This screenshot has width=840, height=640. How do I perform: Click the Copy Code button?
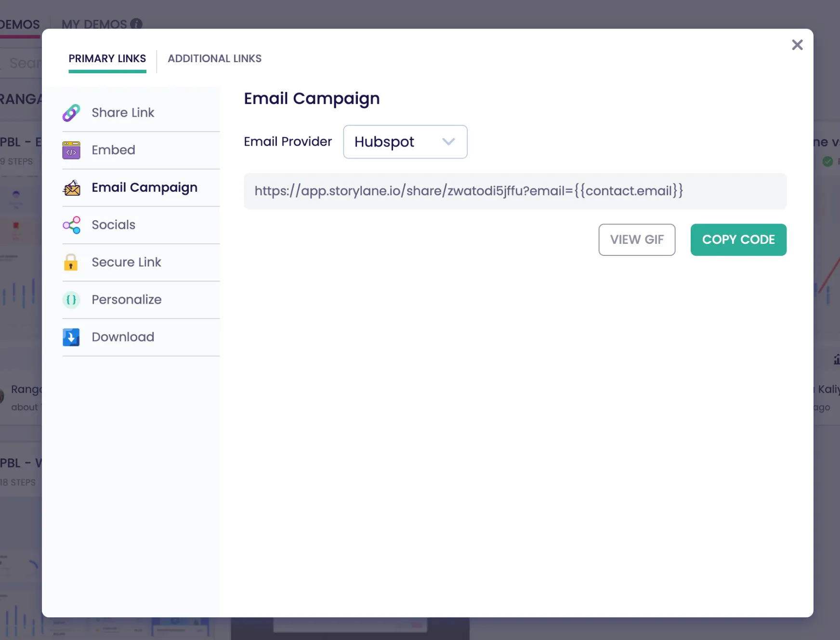738,240
